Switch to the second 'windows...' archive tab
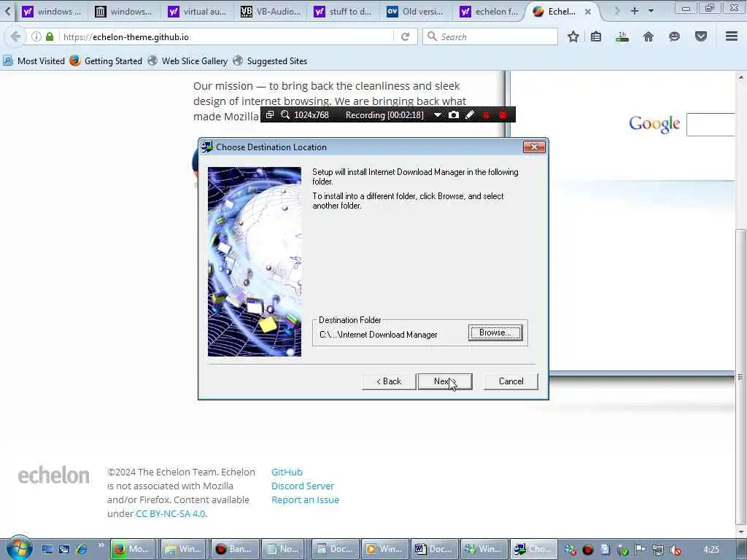 coord(123,12)
